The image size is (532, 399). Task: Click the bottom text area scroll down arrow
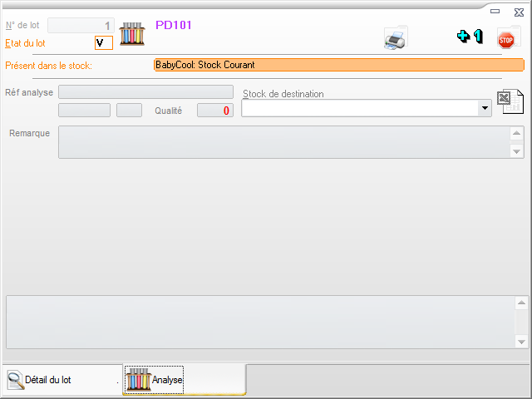pos(520,342)
